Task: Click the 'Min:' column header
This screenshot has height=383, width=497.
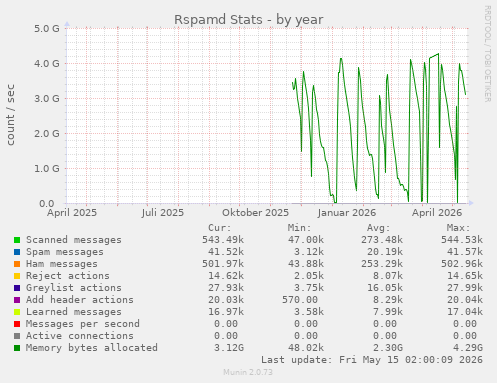Action: click(299, 228)
